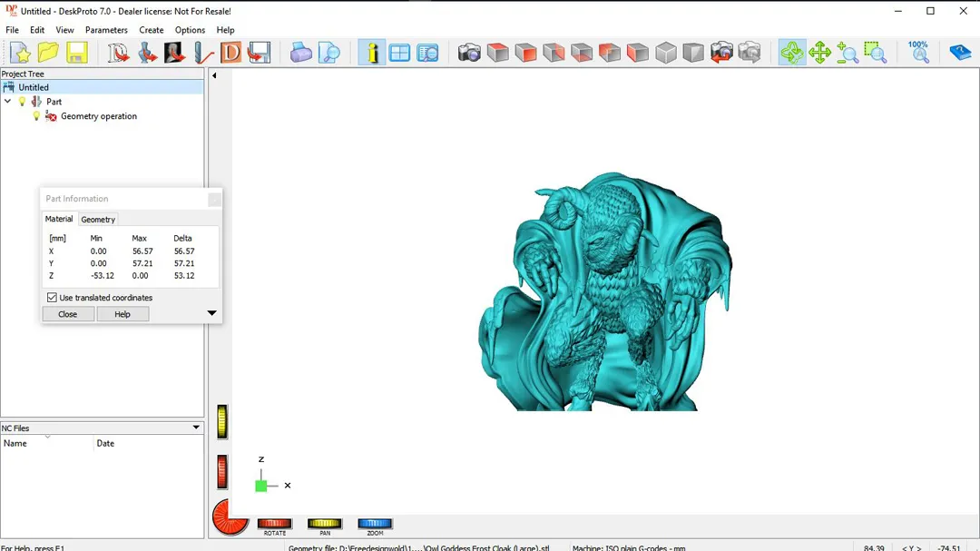Click the red ROTATE thumbwheel at the bottom
Screen dimensions: 980x551
274,524
